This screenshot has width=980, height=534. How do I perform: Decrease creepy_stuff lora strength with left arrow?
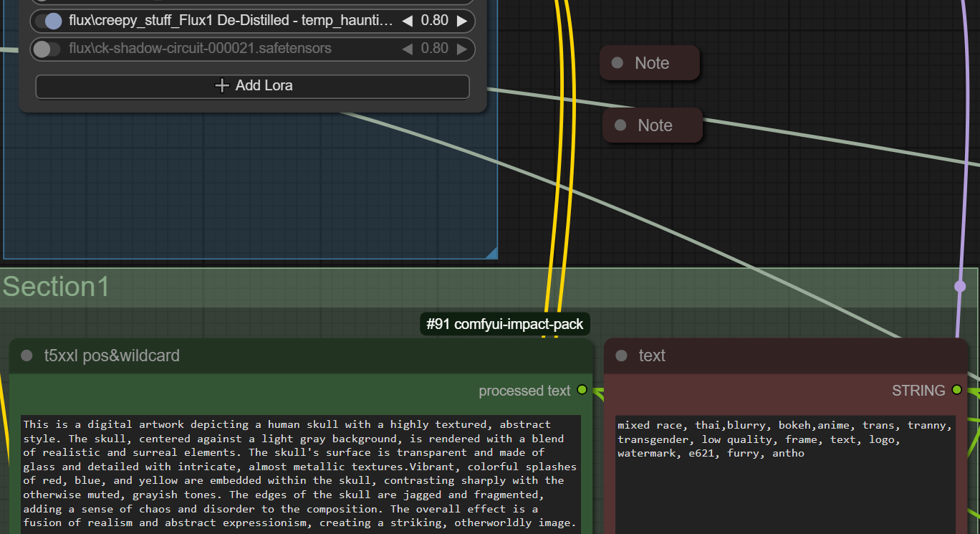407,21
